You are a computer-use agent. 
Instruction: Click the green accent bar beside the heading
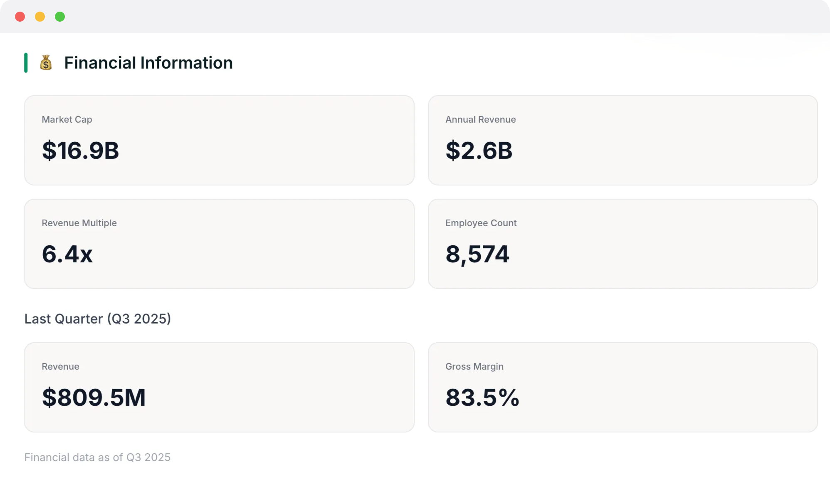26,63
